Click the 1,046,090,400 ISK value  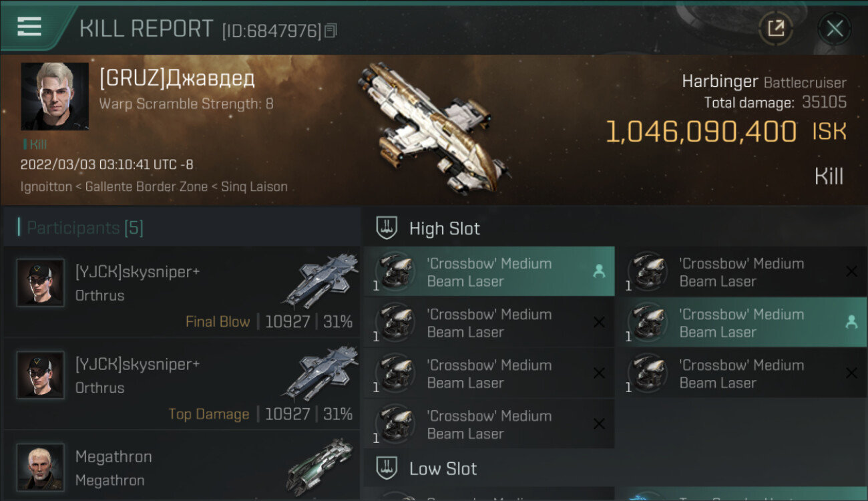coord(701,132)
